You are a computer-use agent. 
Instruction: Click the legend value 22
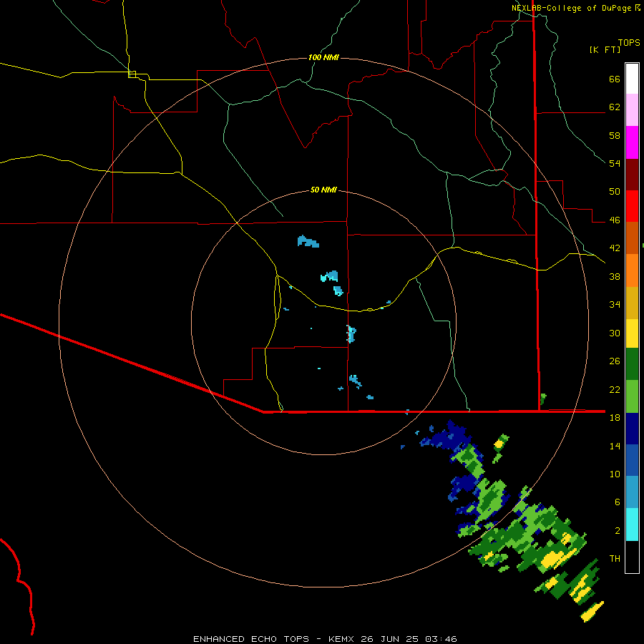[x=615, y=389]
